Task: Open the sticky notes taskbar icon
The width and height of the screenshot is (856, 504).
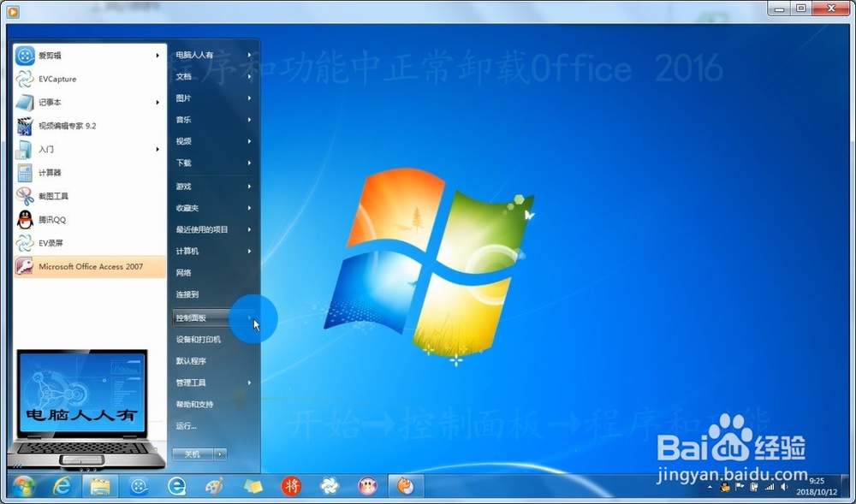Action: (x=253, y=485)
